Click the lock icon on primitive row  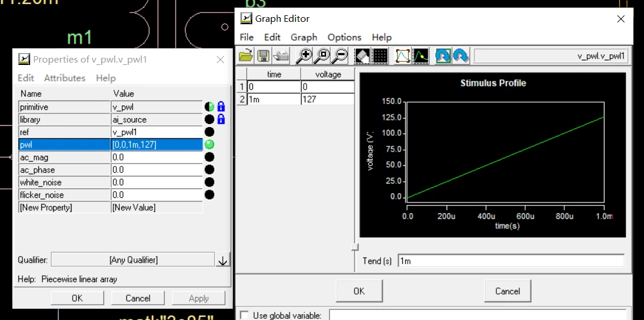click(x=221, y=107)
